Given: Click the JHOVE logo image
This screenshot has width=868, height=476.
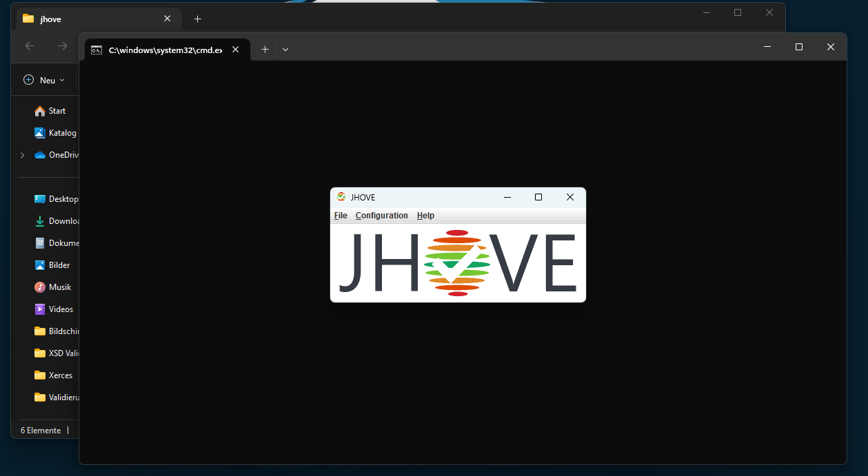Looking at the screenshot, I should point(458,262).
